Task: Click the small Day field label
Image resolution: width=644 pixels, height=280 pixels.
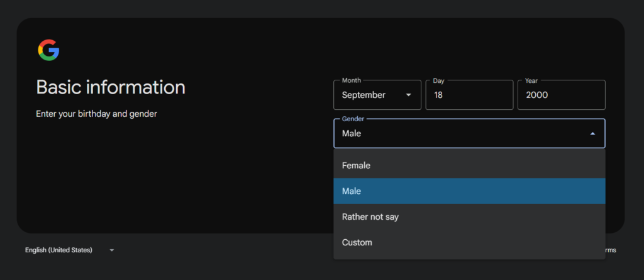Action: [439, 80]
